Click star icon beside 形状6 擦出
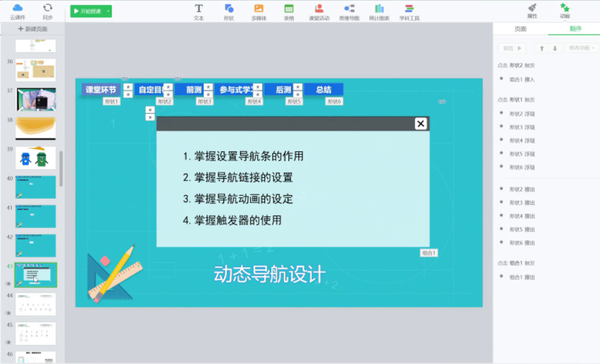This screenshot has height=364, width=600. pyautogui.click(x=501, y=242)
